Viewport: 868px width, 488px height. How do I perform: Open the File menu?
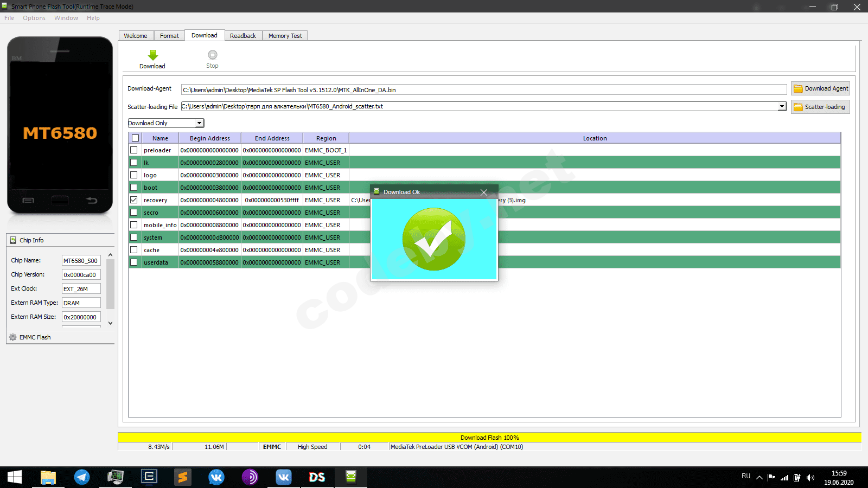coord(9,18)
